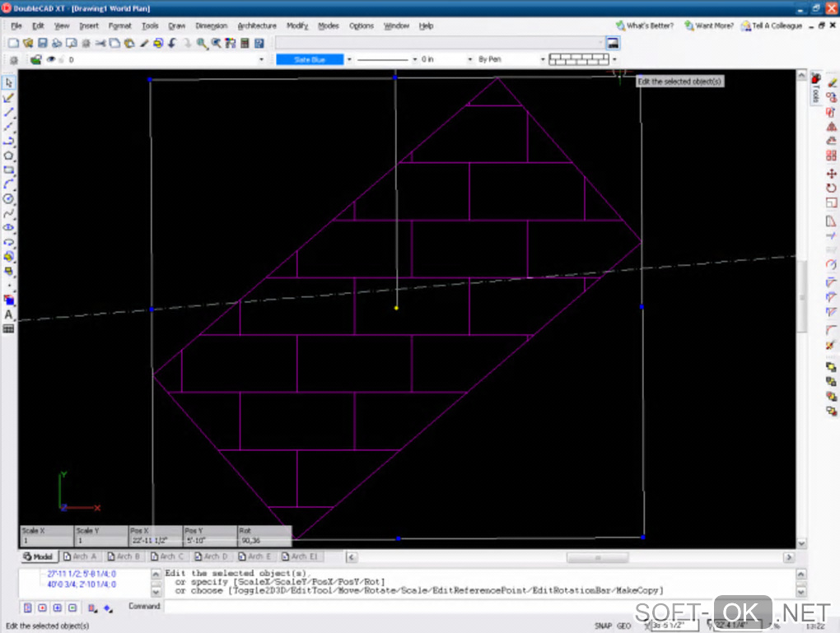This screenshot has width=840, height=633.
Task: Open the Architecture menu
Action: pos(257,26)
